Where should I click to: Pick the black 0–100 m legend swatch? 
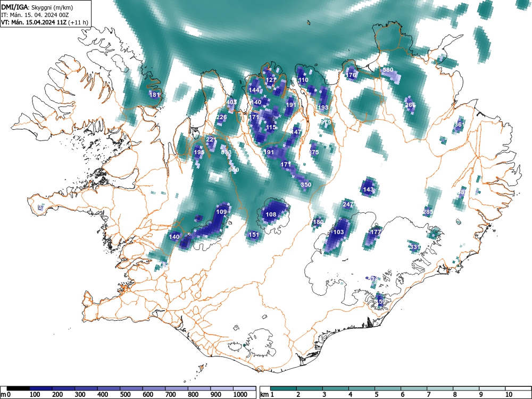18,388
